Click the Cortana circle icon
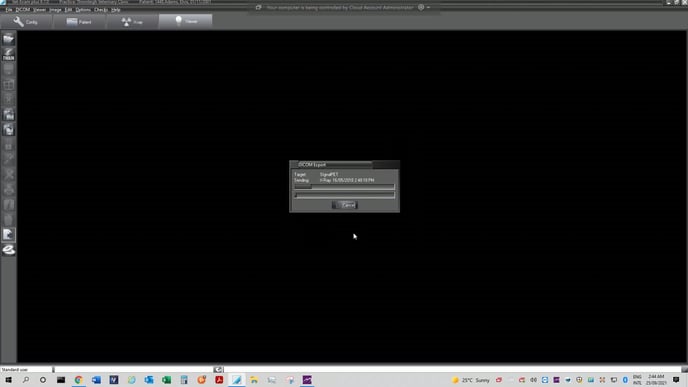The height and width of the screenshot is (387, 688). [43, 380]
